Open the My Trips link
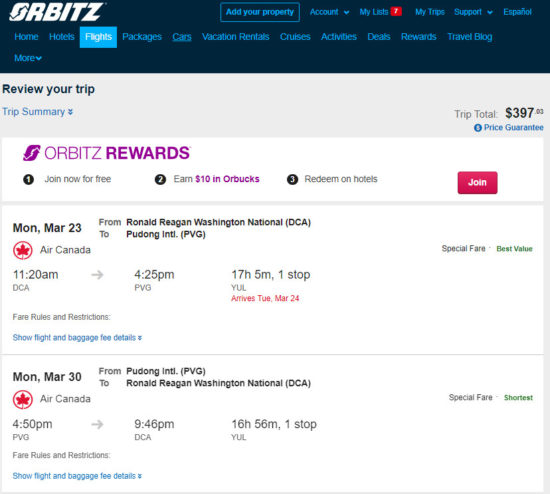 430,12
